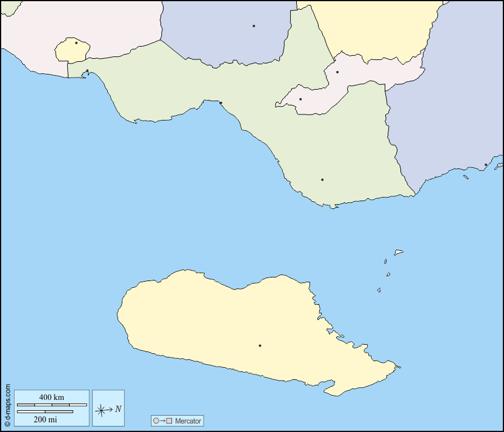Click the upper-right city dot in pink enclave

click(x=337, y=72)
